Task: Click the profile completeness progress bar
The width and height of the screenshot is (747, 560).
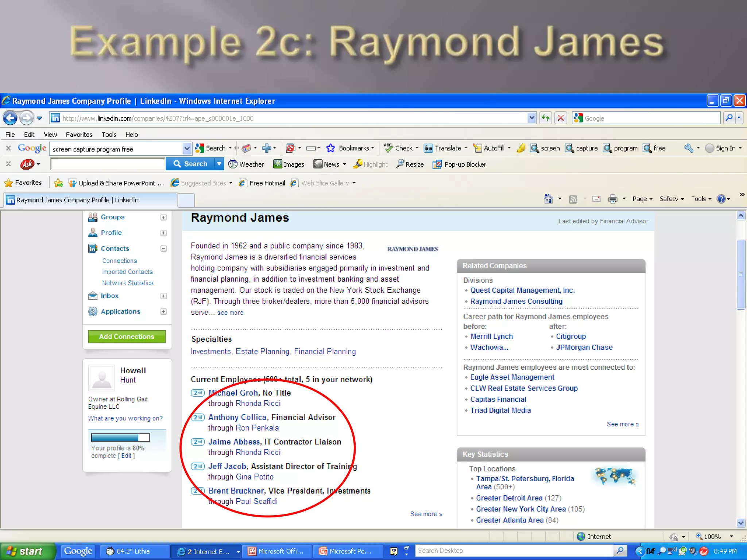Action: 120,437
